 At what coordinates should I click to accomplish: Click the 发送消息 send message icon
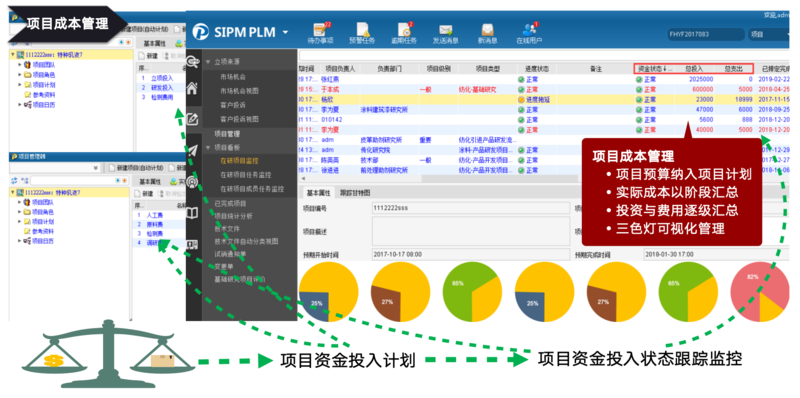(x=445, y=33)
